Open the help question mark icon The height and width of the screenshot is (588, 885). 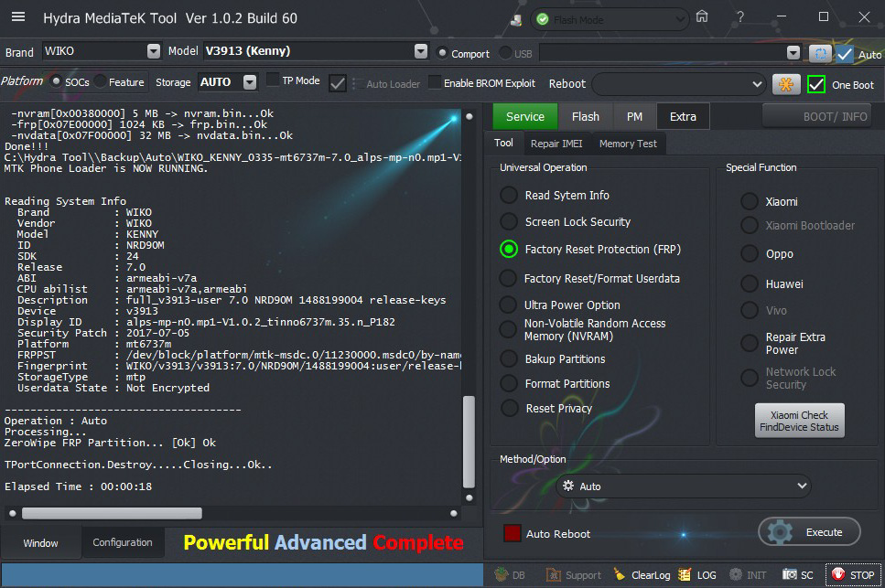coord(740,17)
